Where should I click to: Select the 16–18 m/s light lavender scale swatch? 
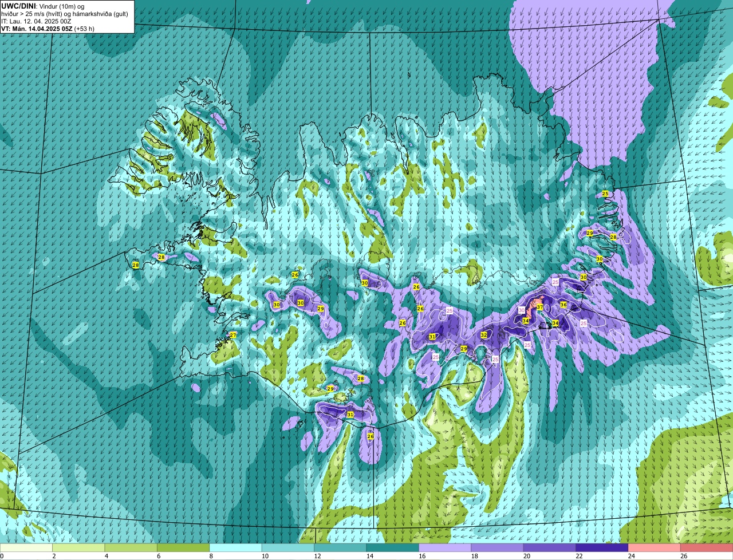coord(445,547)
